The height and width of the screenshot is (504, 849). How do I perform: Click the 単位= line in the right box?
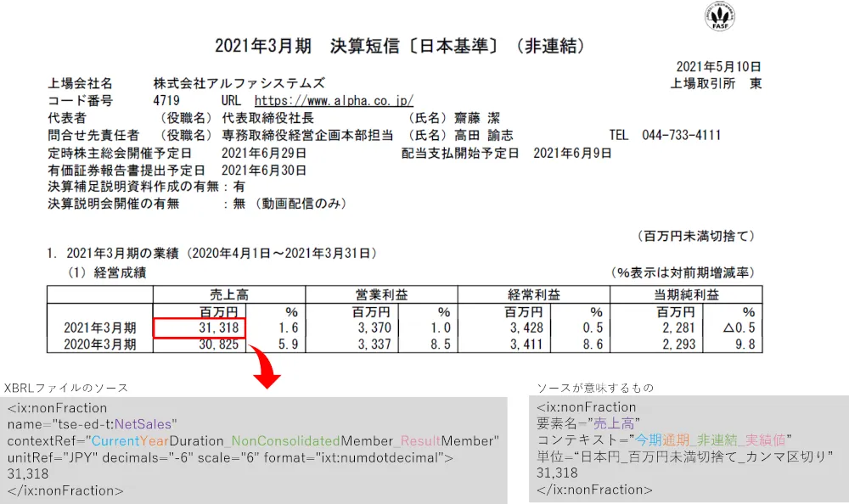tap(685, 456)
